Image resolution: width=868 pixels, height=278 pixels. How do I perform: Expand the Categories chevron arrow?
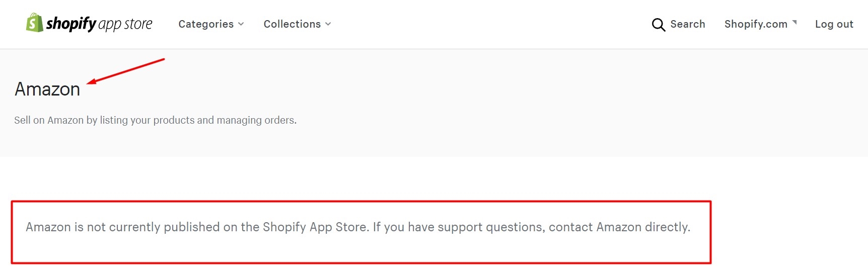click(241, 24)
